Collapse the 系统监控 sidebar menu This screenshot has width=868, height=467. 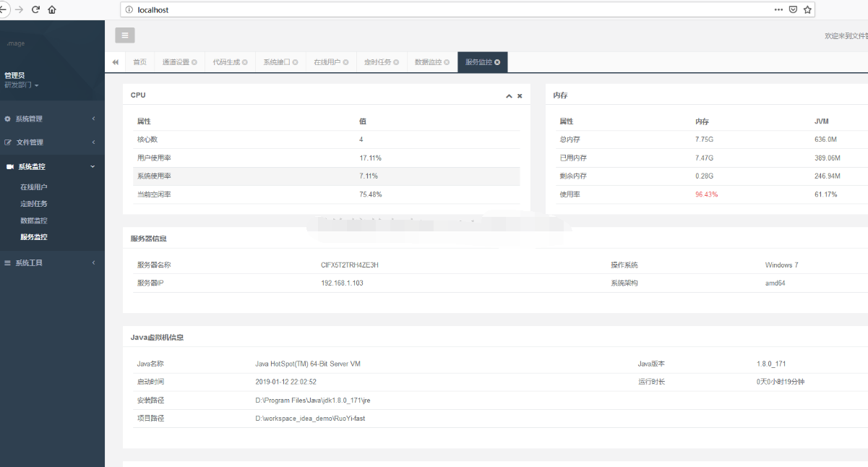pyautogui.click(x=52, y=166)
